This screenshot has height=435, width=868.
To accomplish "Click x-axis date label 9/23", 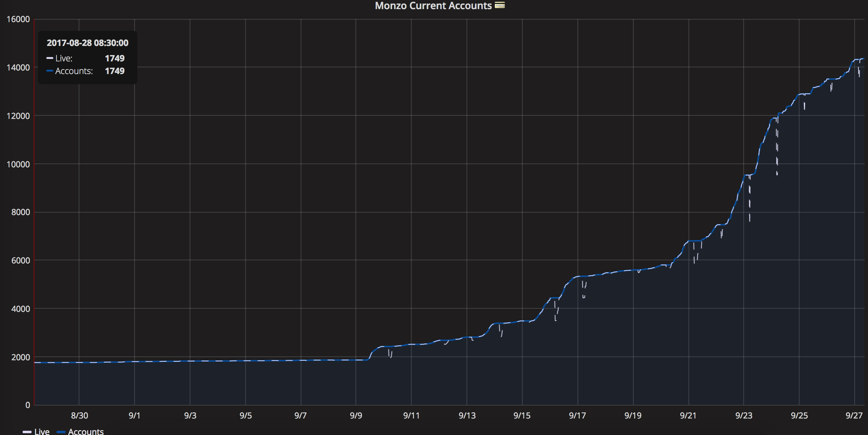I will tap(744, 416).
